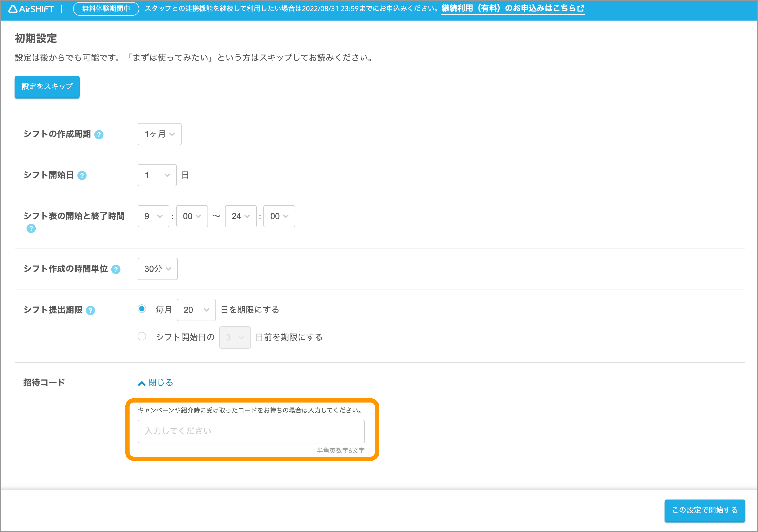Click the 初期設定 heading
758x532 pixels.
point(36,39)
